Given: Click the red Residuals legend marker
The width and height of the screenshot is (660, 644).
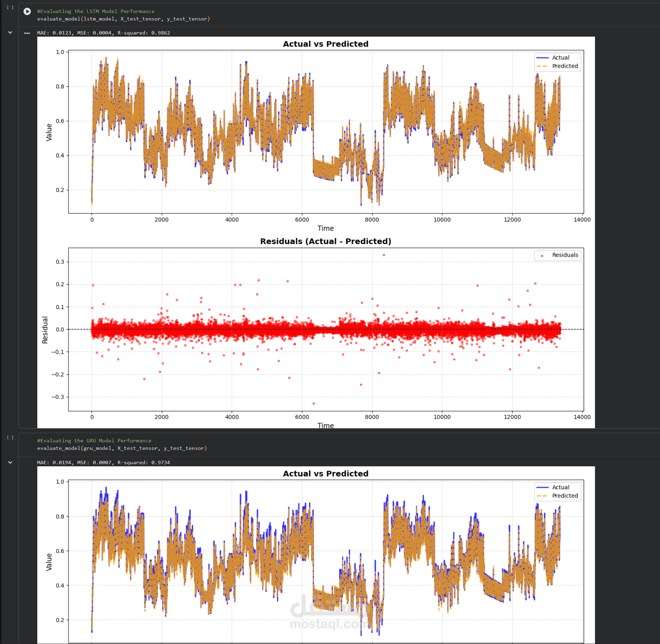Looking at the screenshot, I should click(542, 256).
